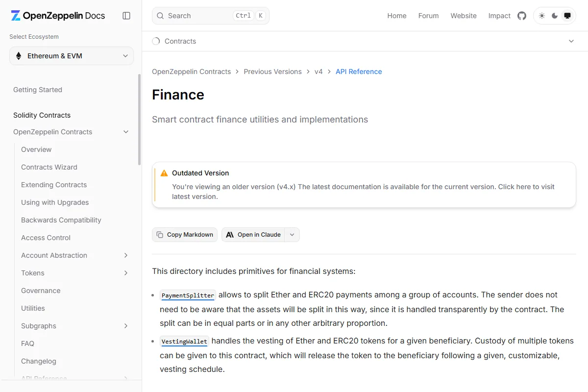The width and height of the screenshot is (588, 392).
Task: Open Account Abstraction sidebar item
Action: click(54, 255)
